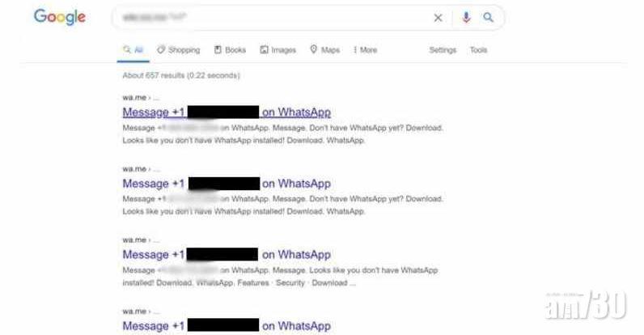644x335 pixels.
Task: Click the Books tab icon
Action: tap(218, 49)
